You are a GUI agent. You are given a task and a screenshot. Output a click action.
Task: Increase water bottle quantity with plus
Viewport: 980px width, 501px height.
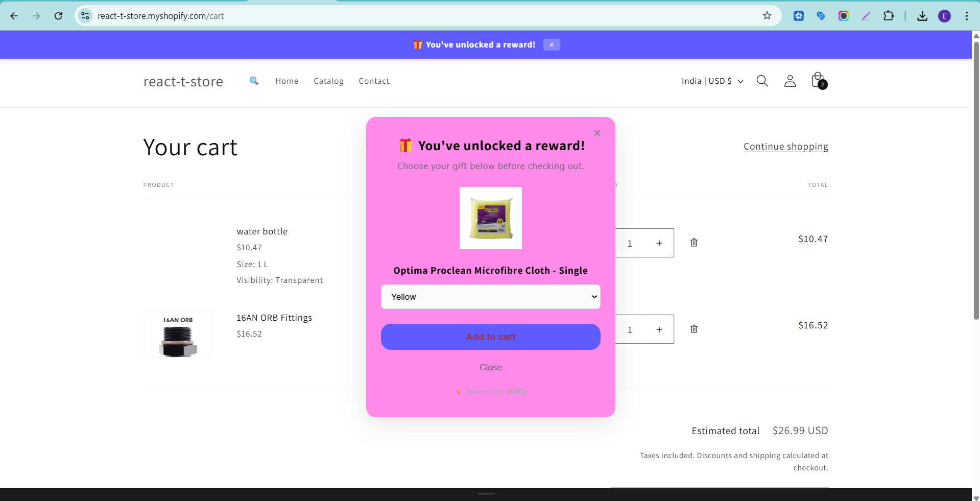[x=659, y=243]
